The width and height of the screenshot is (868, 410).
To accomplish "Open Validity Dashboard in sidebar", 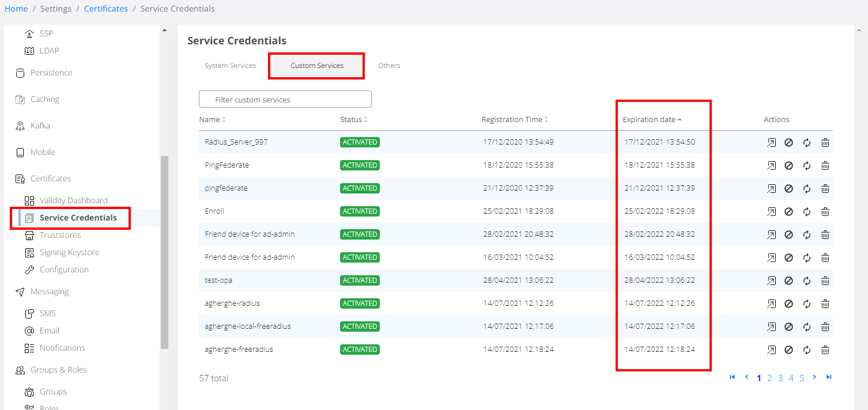I will (73, 200).
